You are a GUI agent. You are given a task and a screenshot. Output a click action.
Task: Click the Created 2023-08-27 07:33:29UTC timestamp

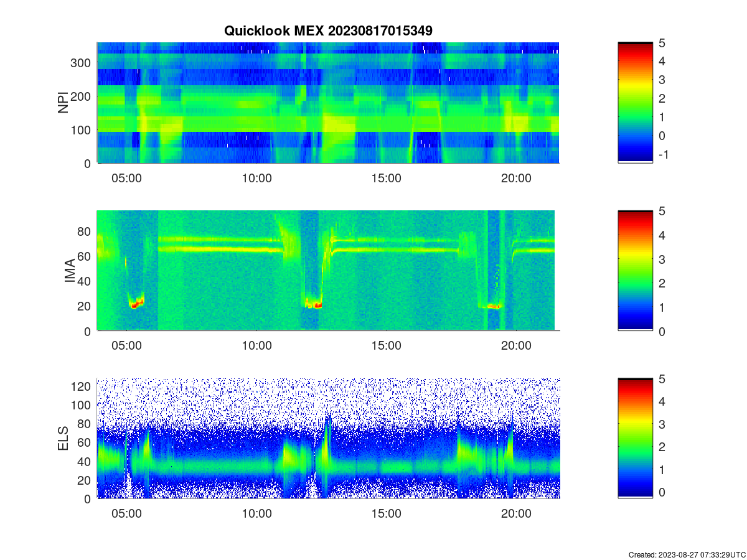(x=687, y=554)
